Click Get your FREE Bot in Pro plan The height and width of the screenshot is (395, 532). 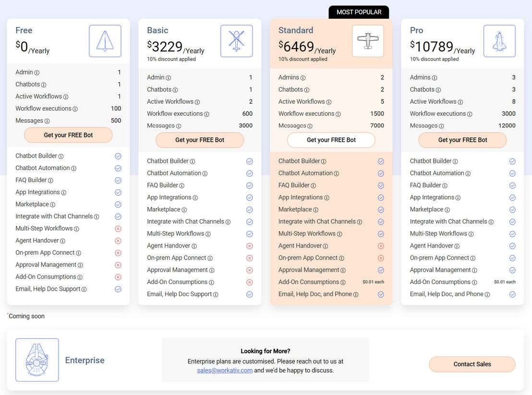462,140
